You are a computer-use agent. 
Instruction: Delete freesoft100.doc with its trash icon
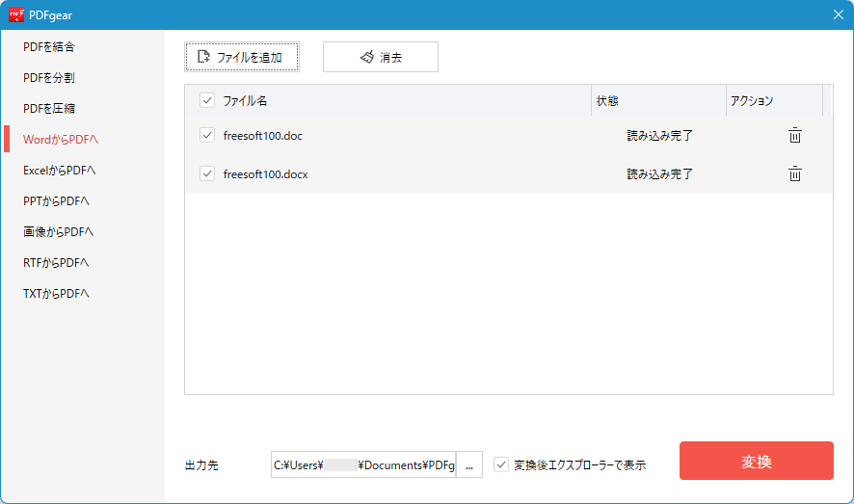pyautogui.click(x=794, y=135)
